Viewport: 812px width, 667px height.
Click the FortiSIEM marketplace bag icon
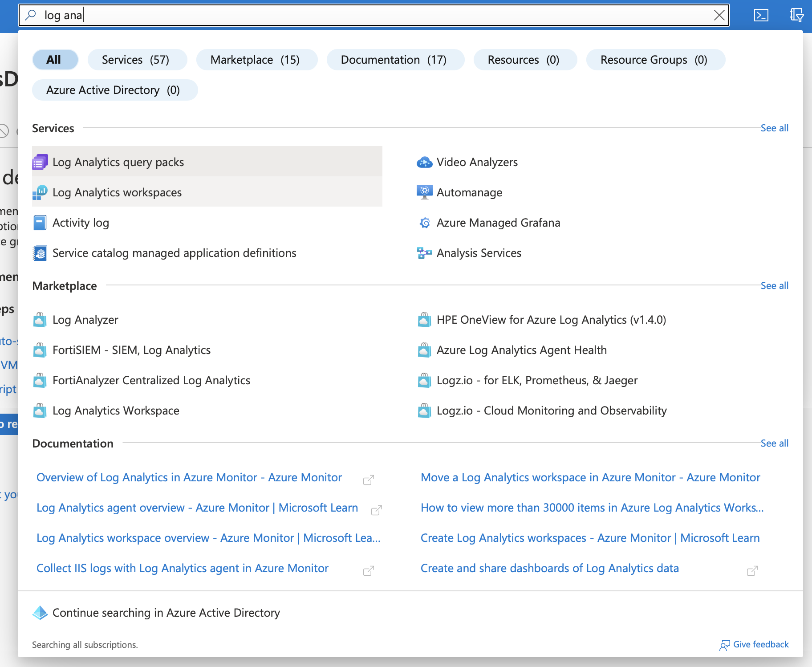(40, 350)
